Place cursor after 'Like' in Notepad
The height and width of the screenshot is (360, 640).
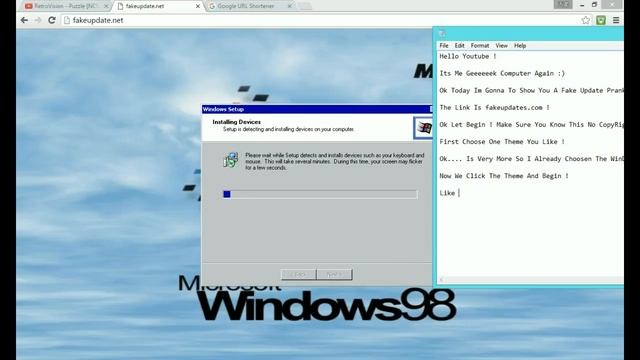[x=459, y=193]
